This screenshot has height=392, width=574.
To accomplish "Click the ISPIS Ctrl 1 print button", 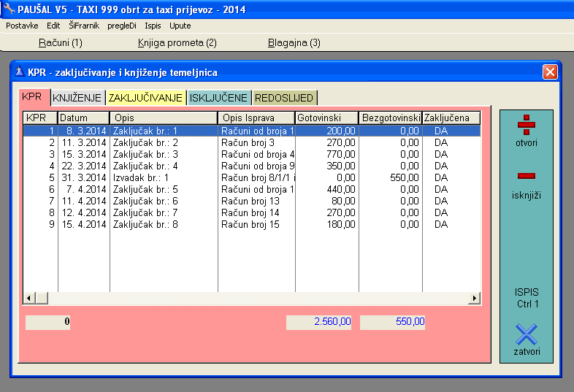I will click(526, 298).
